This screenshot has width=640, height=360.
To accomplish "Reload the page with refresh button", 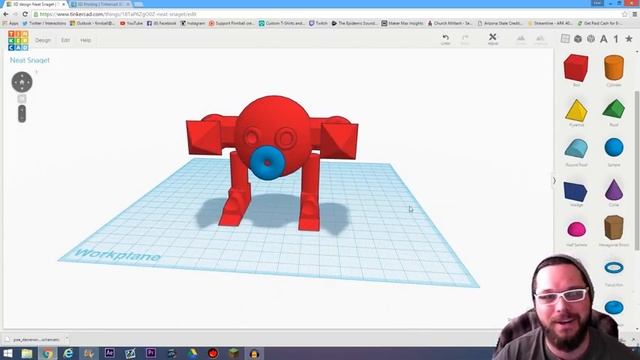I will [x=25, y=14].
